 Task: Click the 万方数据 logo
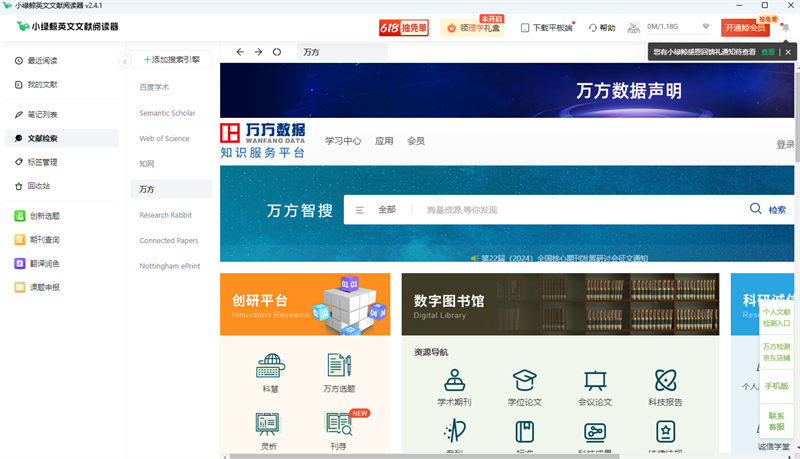(x=263, y=140)
